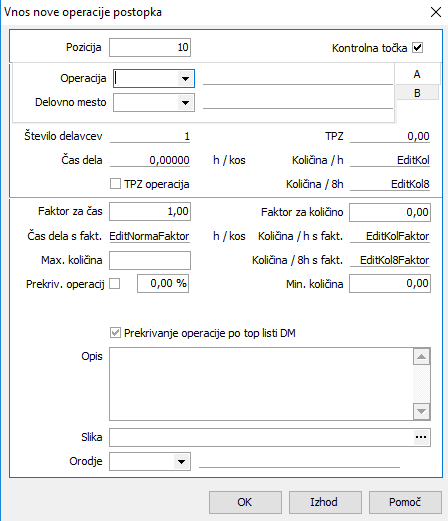Confirm with the OK button
Image resolution: width=448 pixels, height=521 pixels.
(x=245, y=502)
